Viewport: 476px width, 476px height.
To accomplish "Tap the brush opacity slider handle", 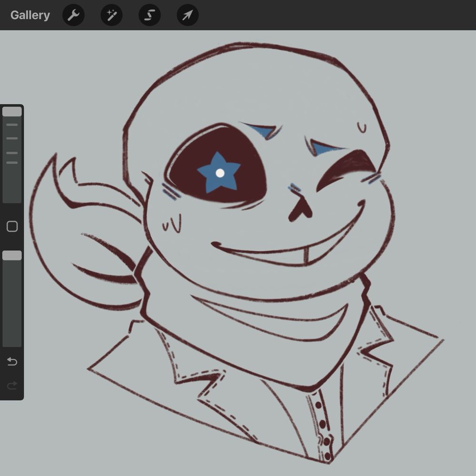I will coord(12,255).
